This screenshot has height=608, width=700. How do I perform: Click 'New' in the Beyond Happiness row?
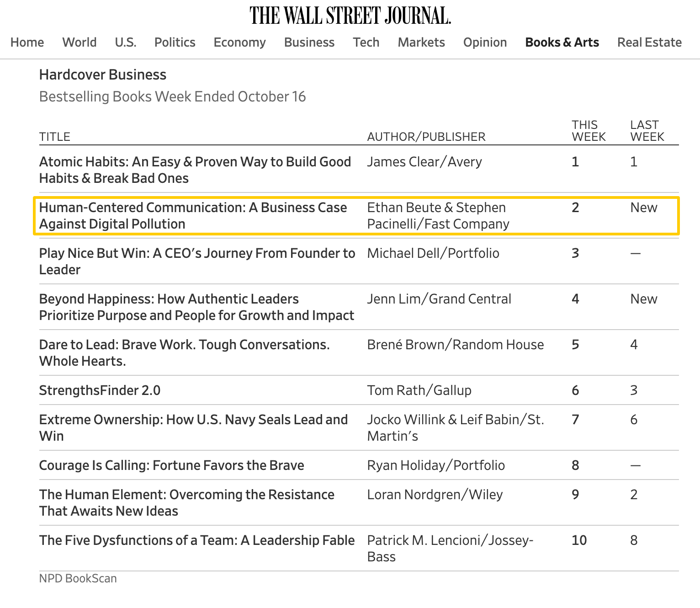(x=644, y=299)
